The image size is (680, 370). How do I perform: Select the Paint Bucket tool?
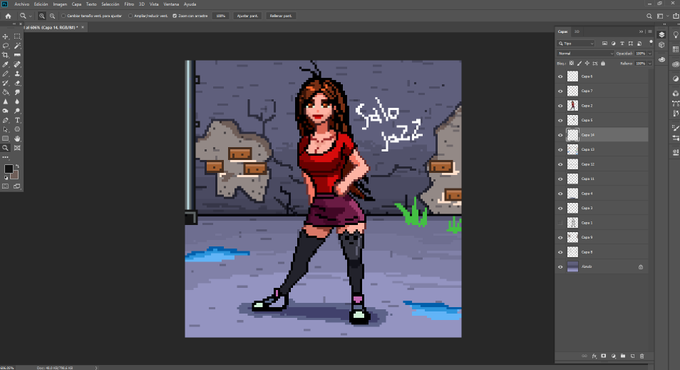point(6,92)
